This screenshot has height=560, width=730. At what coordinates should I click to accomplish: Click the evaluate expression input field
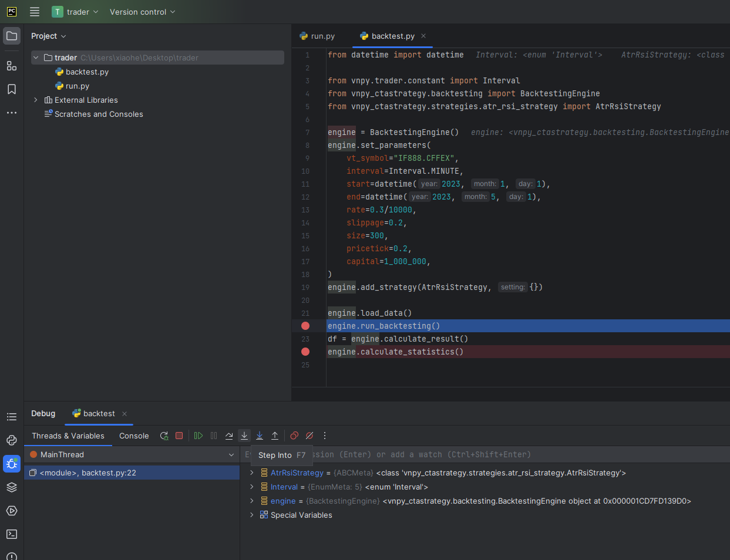(x=485, y=455)
